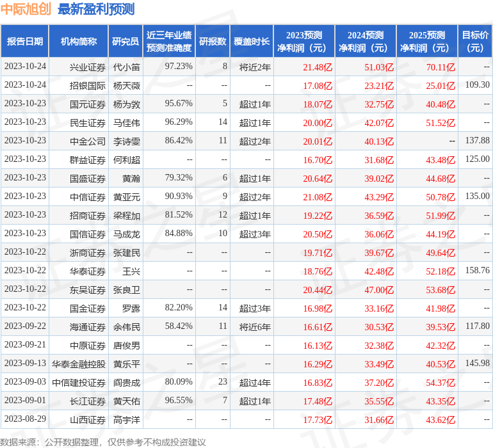Click analyst name 高宇洋
The width and height of the screenshot is (493, 448).
(x=126, y=419)
